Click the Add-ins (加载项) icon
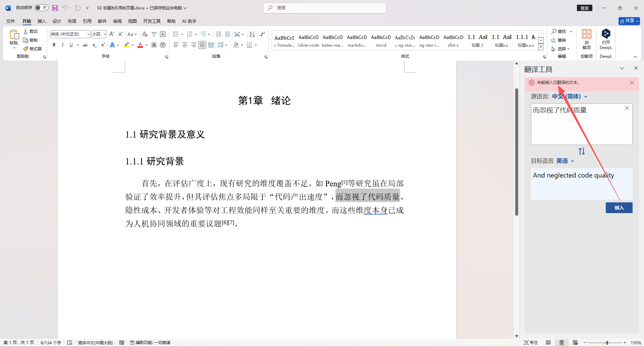 587,34
